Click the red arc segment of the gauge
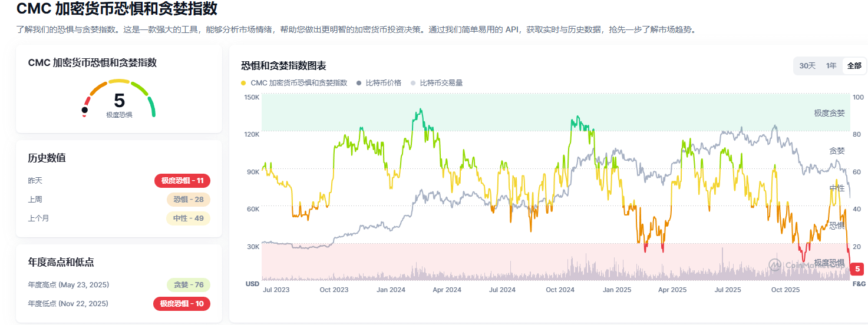 [x=88, y=101]
